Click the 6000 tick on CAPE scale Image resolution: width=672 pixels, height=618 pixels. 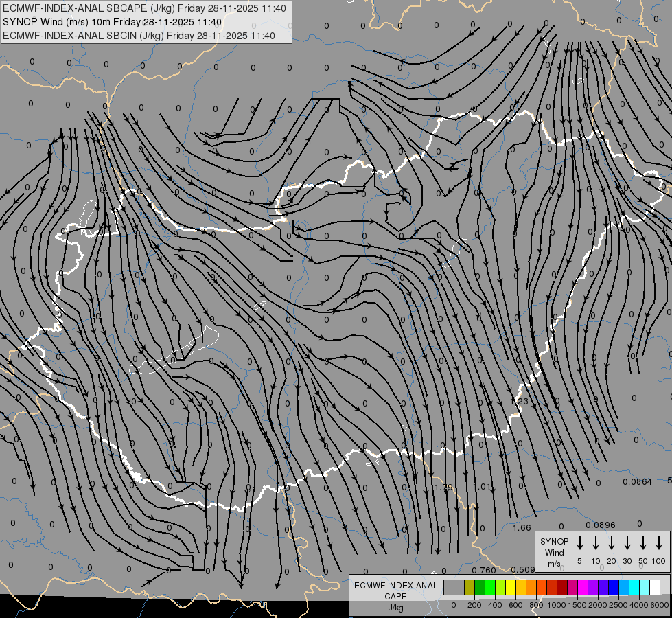click(660, 605)
